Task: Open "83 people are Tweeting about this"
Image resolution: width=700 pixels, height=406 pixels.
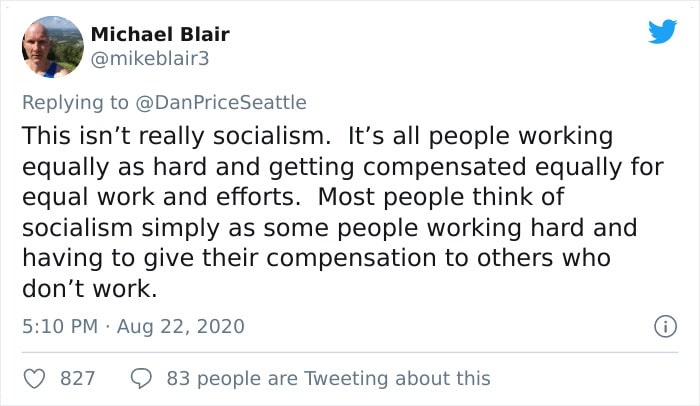Action: pos(329,379)
